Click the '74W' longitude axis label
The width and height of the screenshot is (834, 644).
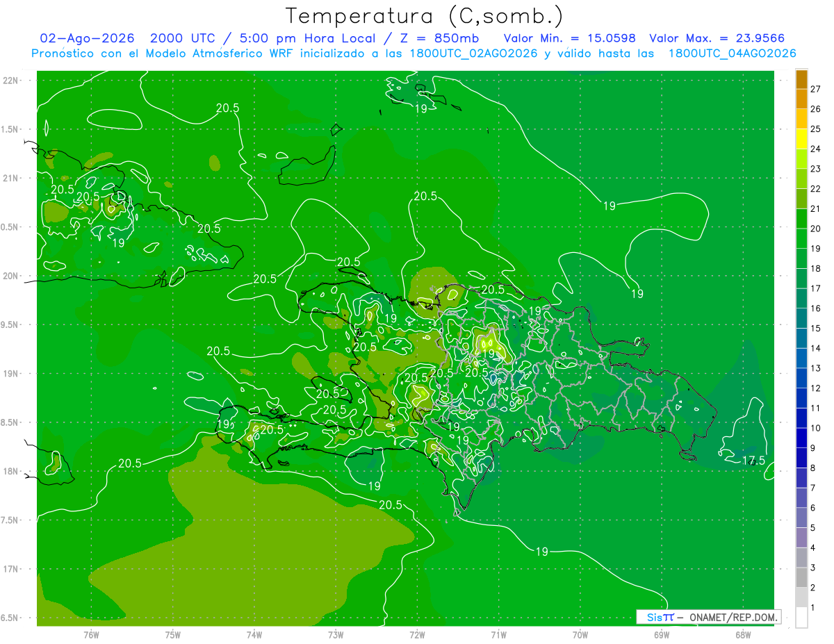(254, 634)
